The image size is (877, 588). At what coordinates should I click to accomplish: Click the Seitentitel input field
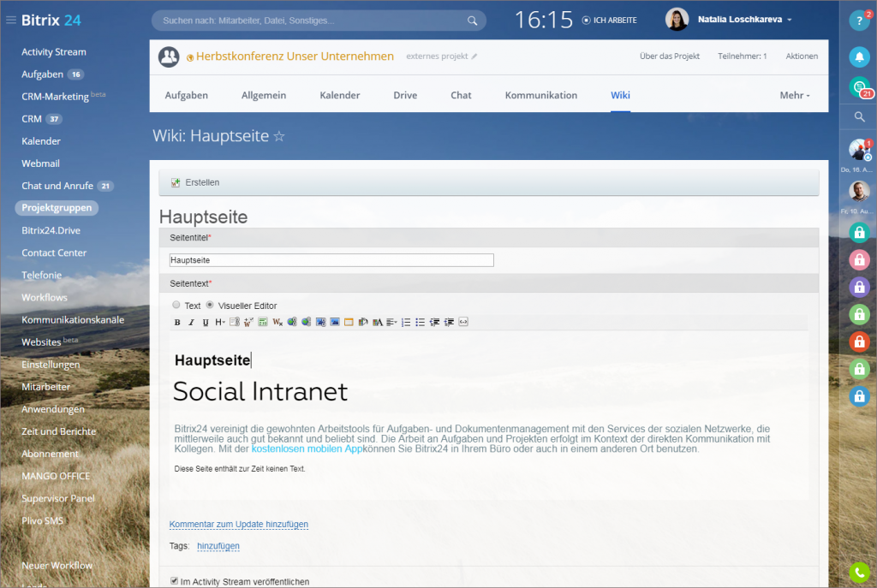pyautogui.click(x=331, y=260)
